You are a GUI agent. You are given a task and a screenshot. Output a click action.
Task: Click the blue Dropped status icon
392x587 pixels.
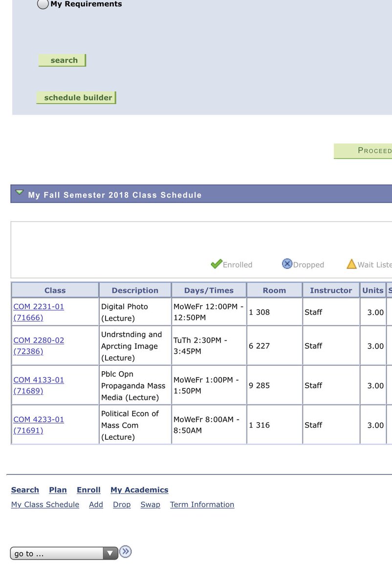click(x=287, y=264)
